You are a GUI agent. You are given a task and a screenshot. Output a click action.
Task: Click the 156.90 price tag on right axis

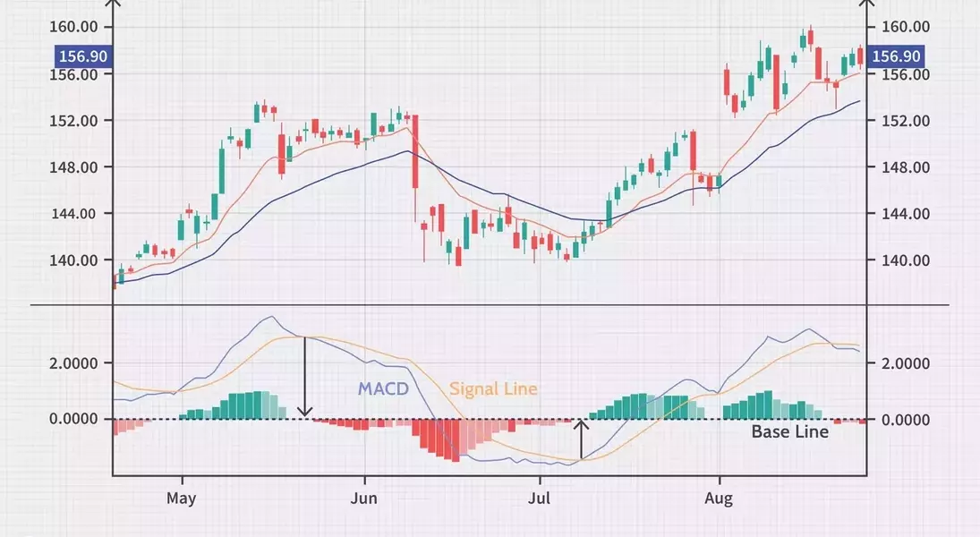[x=896, y=57]
